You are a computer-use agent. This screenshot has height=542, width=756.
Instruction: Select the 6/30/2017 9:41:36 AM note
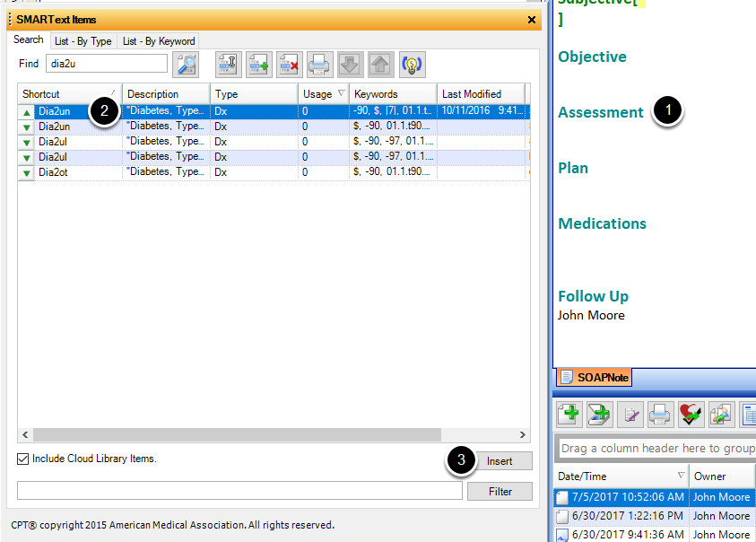click(656, 534)
